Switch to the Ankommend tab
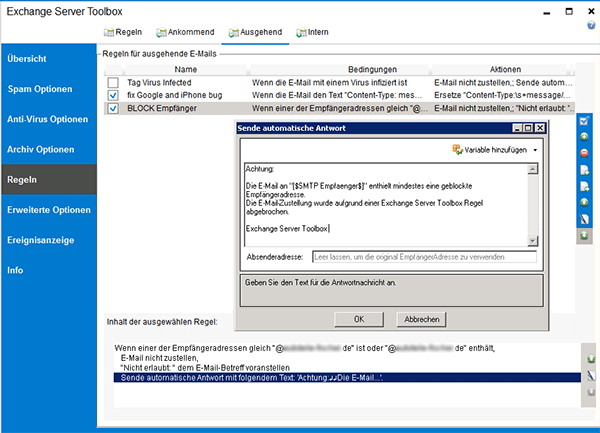 pos(185,32)
